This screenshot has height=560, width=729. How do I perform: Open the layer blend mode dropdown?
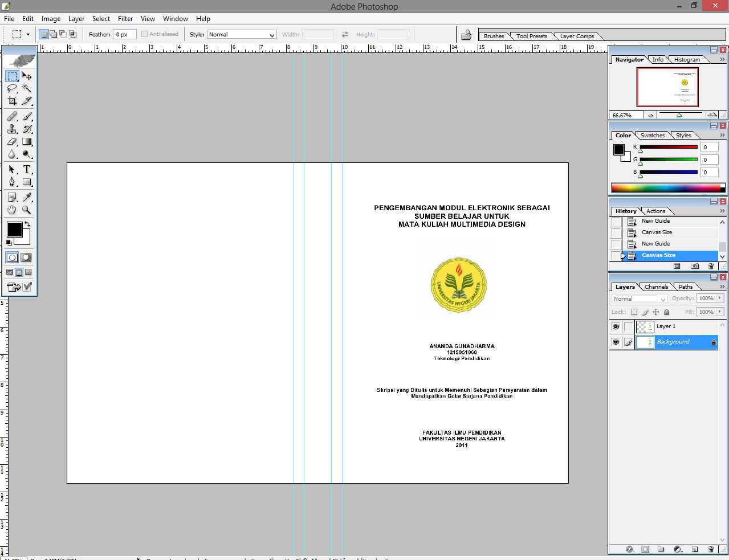(638, 299)
